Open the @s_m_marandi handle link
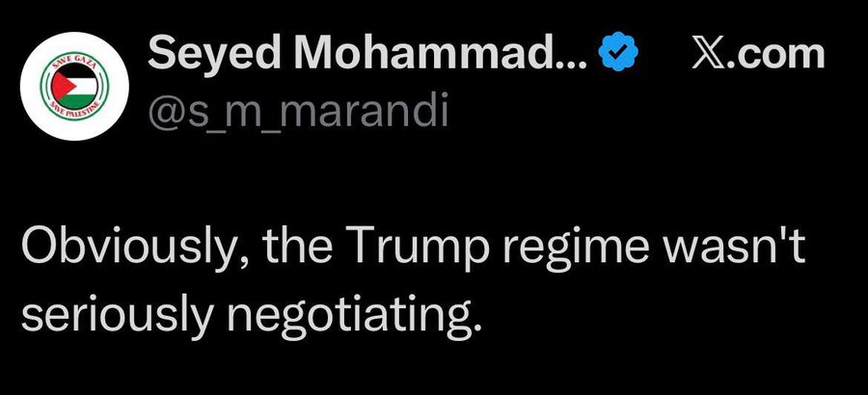 point(297,114)
